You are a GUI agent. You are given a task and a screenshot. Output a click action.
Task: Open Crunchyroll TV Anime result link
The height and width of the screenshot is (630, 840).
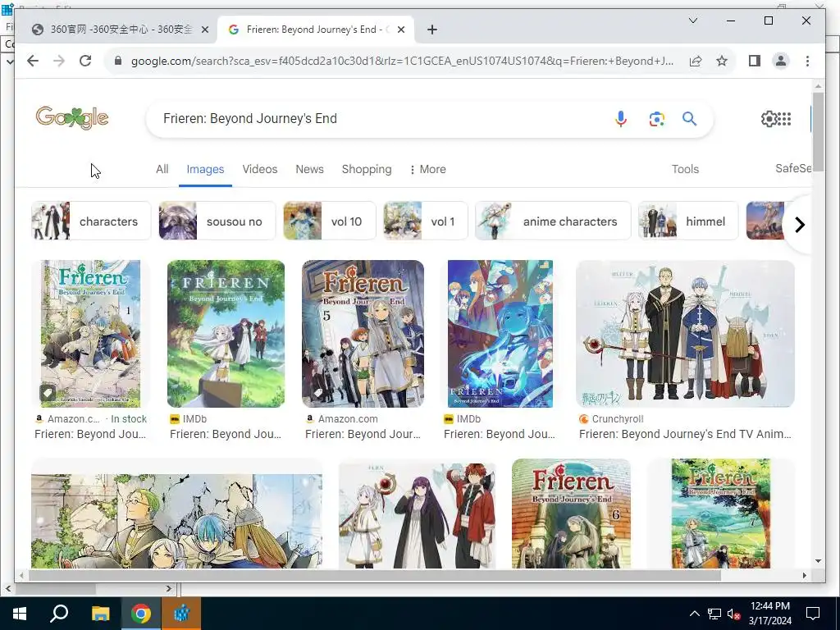(x=685, y=434)
